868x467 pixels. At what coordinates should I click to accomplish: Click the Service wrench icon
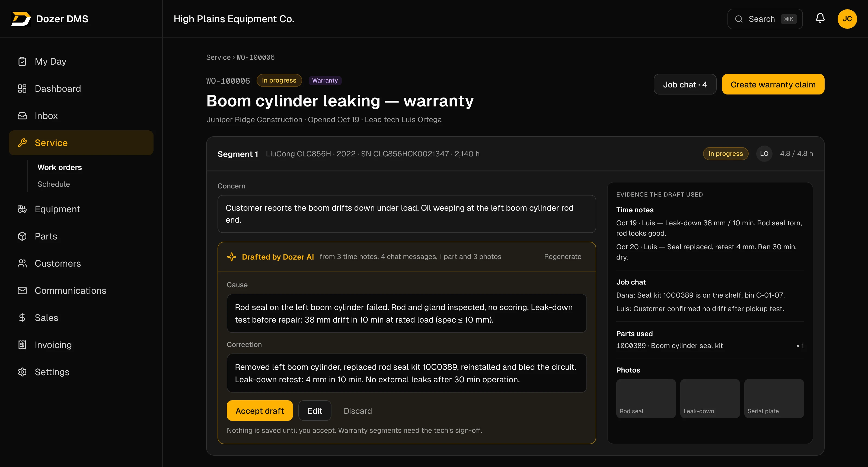(22, 143)
